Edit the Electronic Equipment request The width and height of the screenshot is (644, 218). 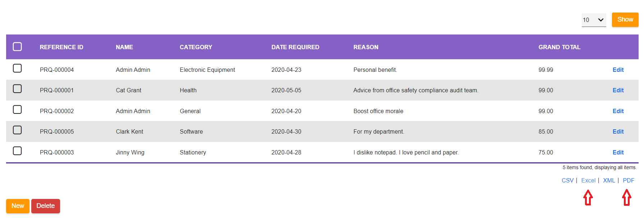click(x=618, y=70)
